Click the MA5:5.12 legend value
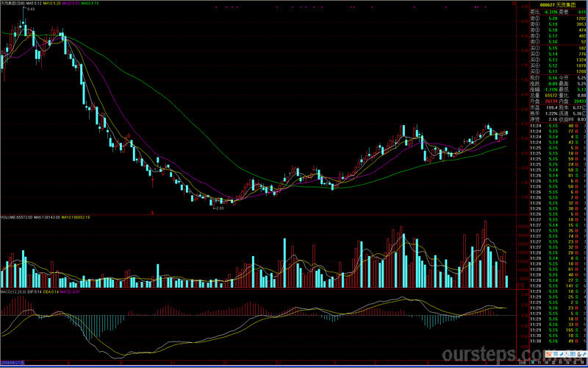Viewport: 588px width, 368px height. (34, 3)
